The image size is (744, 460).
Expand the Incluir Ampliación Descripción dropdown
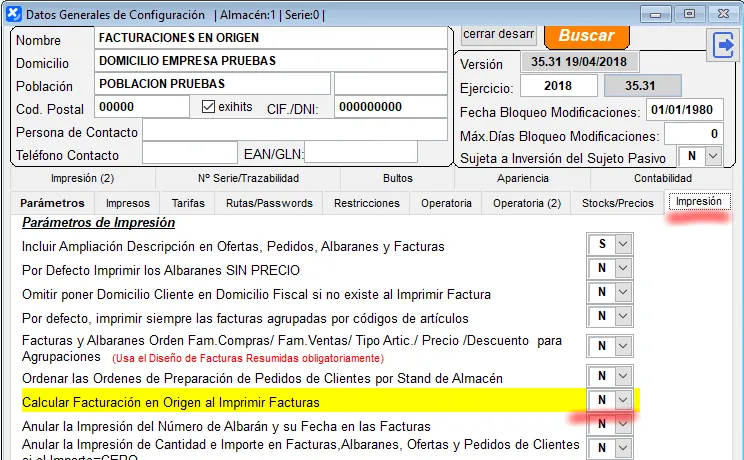pyautogui.click(x=622, y=245)
